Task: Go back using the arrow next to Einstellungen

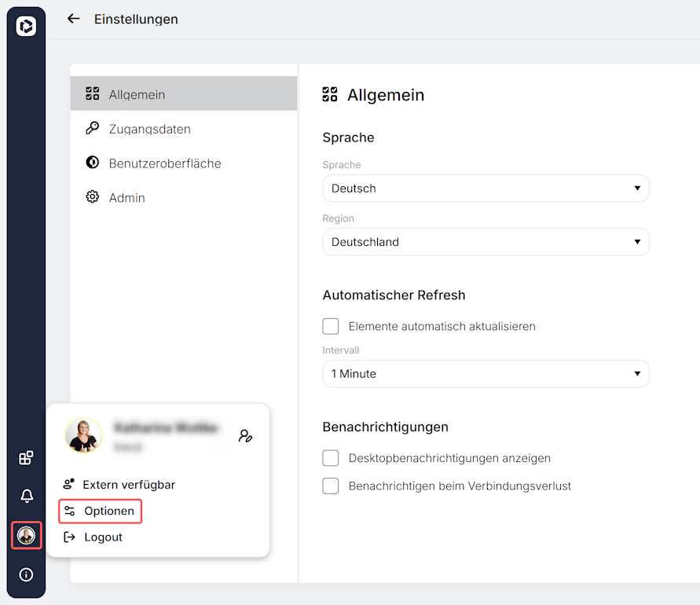Action: click(x=74, y=19)
